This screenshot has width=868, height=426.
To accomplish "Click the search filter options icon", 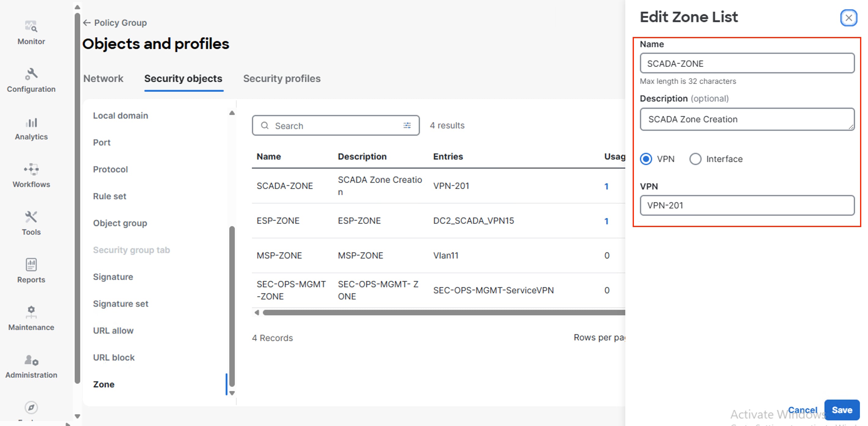I will click(407, 125).
